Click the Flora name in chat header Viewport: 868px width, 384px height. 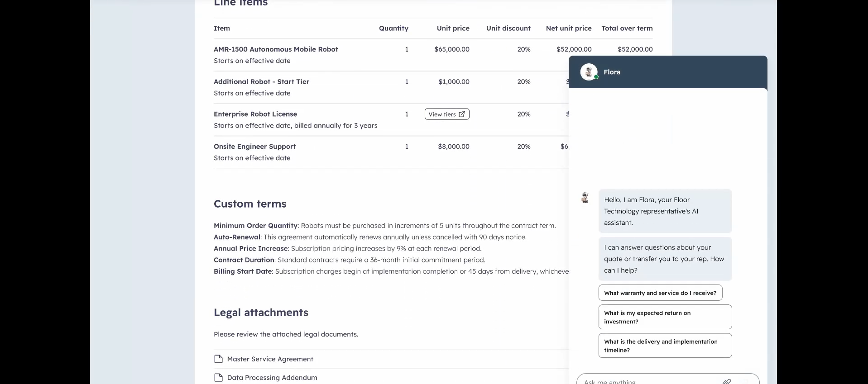coord(612,72)
